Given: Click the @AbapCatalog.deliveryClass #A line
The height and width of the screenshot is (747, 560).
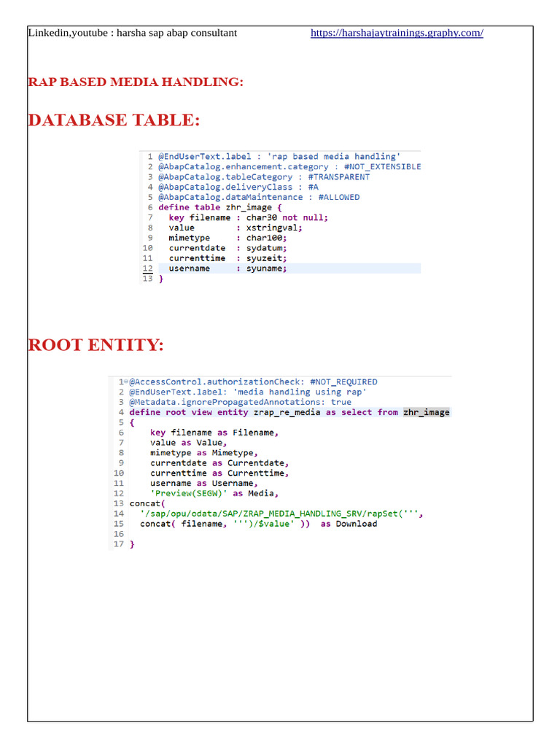Looking at the screenshot, I should pos(238,187).
